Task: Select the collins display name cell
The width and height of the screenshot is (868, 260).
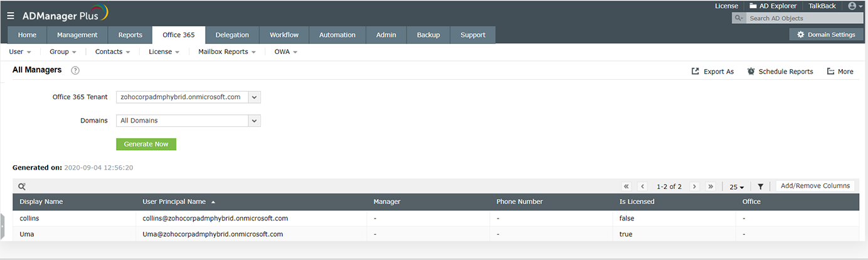Action: click(x=75, y=219)
